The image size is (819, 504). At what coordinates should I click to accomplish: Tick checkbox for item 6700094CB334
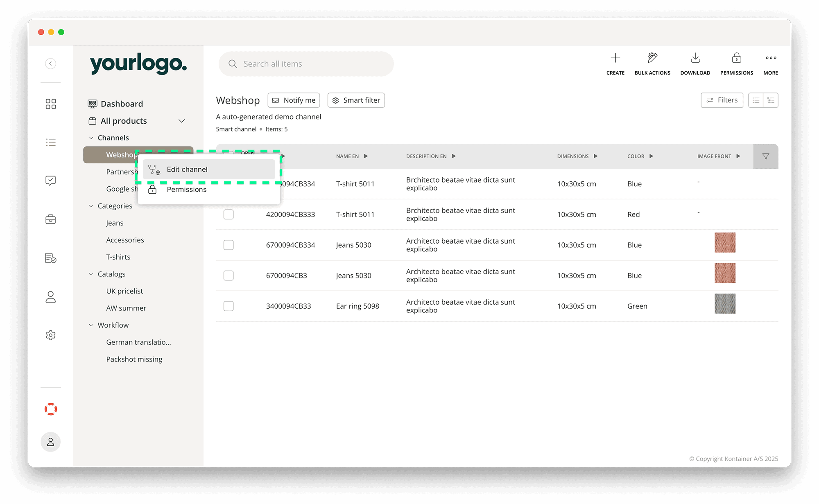pyautogui.click(x=229, y=245)
